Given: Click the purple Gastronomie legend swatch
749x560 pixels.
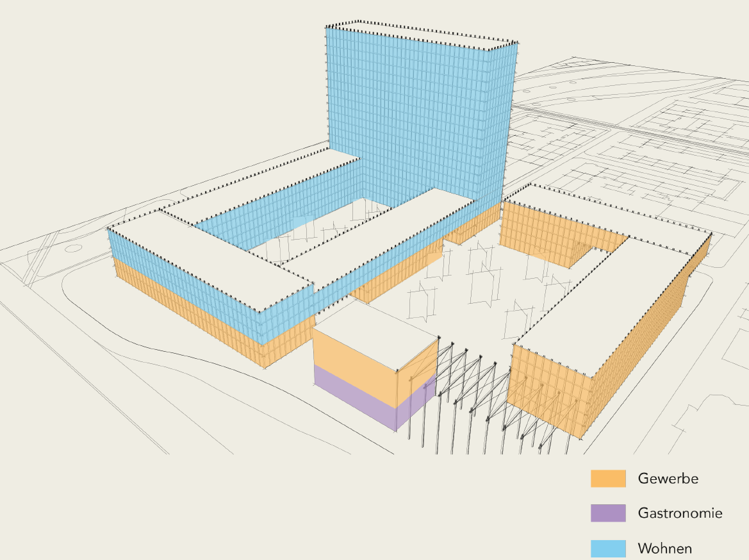Looking at the screenshot, I should (x=608, y=513).
